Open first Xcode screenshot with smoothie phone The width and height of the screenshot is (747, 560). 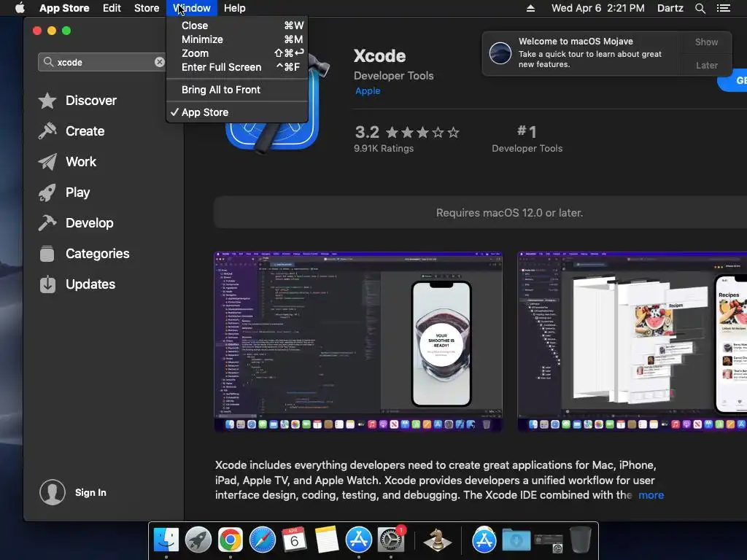pos(358,341)
